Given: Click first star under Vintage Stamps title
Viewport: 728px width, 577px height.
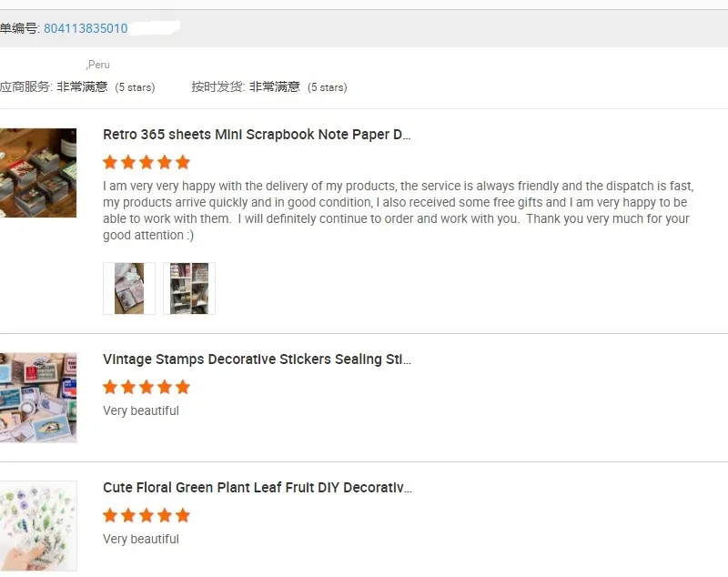Looking at the screenshot, I should coord(110,388).
